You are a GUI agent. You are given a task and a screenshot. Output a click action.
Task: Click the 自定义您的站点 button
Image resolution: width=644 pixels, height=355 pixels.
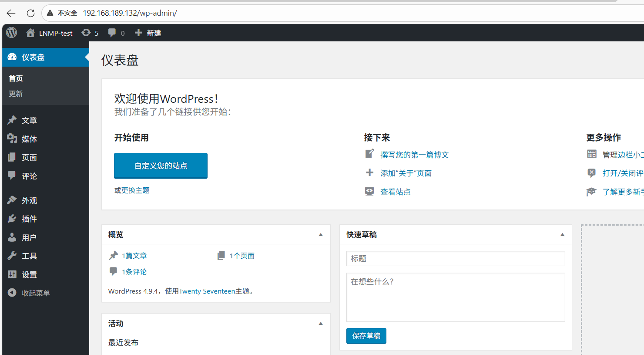161,166
